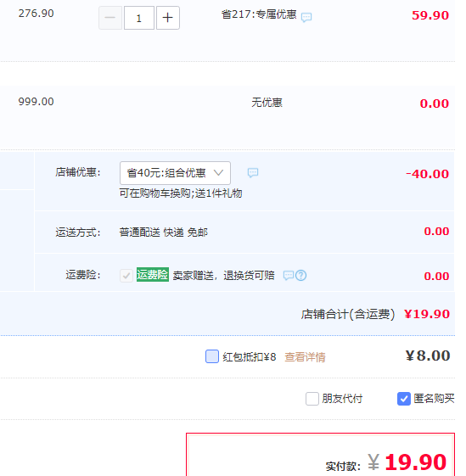The width and height of the screenshot is (466, 476).
Task: Click the 实付款 ¥19.90 total box
Action: coord(321,455)
